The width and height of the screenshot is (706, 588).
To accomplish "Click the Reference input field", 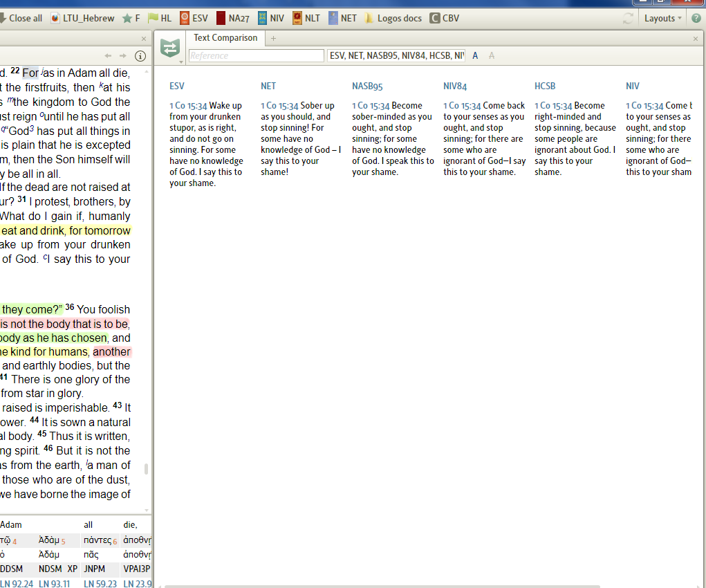I will pyautogui.click(x=257, y=56).
